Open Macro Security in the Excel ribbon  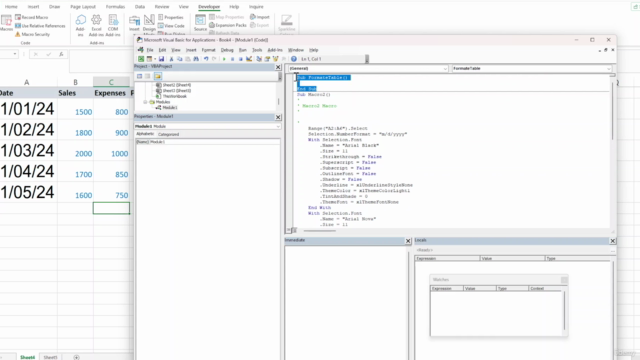pyautogui.click(x=32, y=34)
